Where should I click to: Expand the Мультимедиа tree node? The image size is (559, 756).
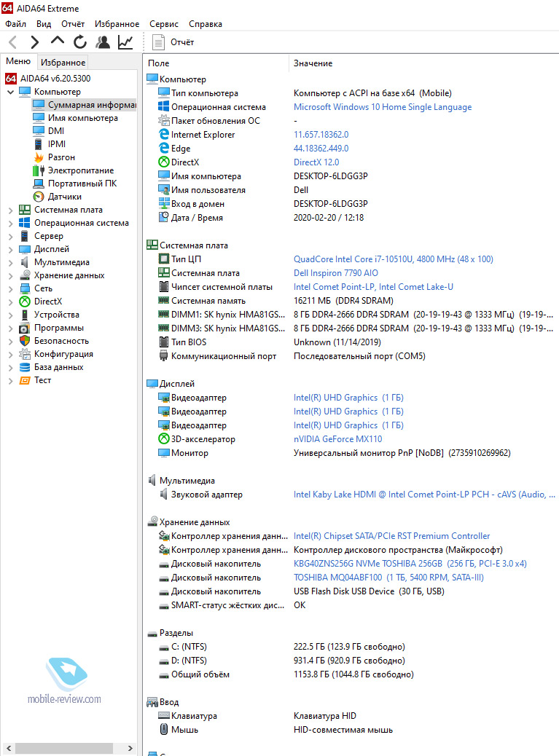[x=11, y=263]
